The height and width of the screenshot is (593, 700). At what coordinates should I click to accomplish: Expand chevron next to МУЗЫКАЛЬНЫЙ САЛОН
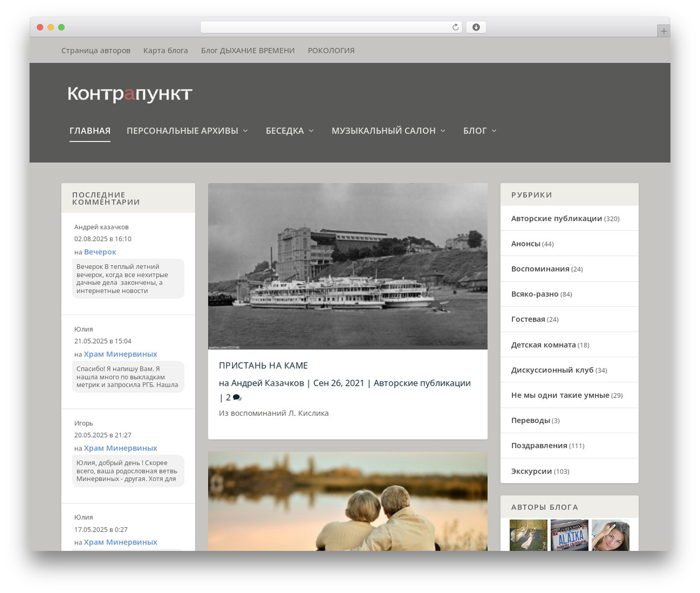(443, 131)
